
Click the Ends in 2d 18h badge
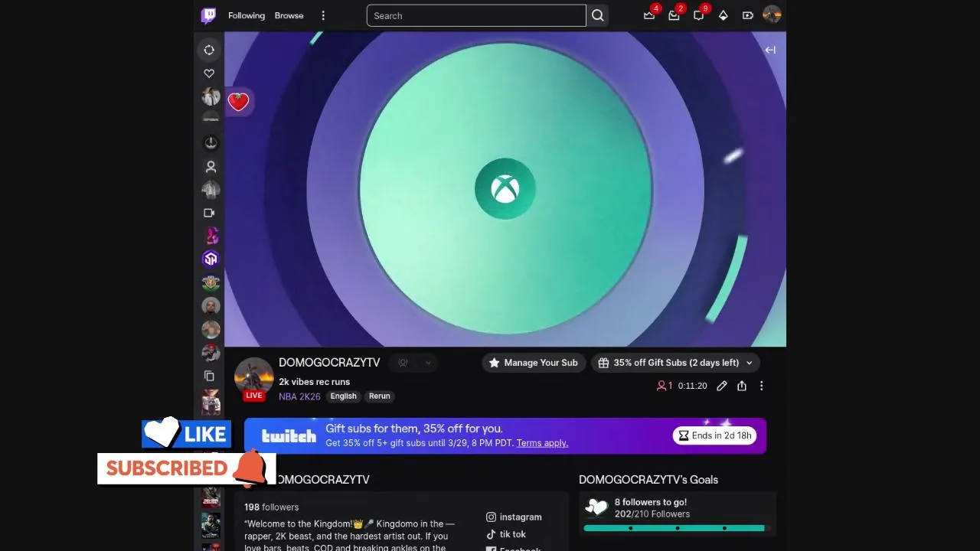(715, 435)
